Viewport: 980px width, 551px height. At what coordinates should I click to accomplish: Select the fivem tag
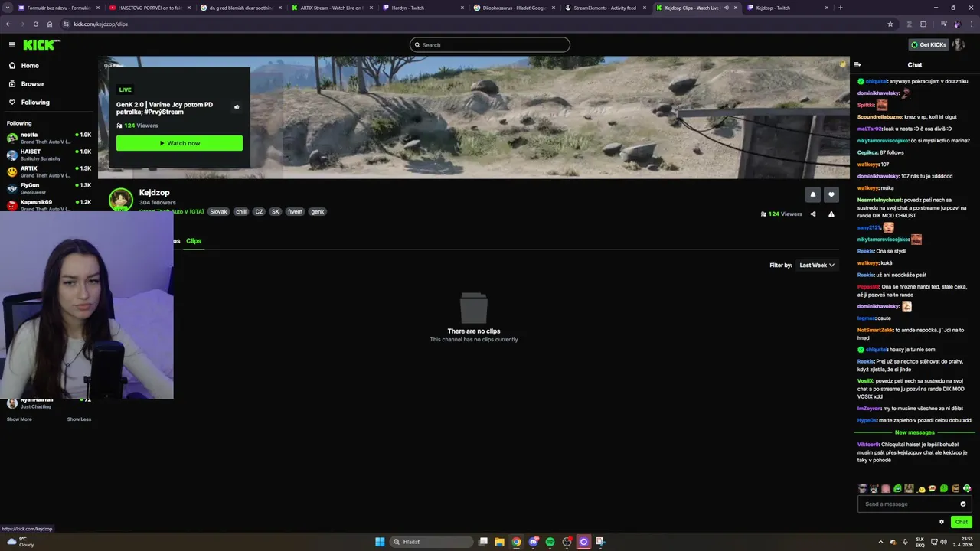295,212
